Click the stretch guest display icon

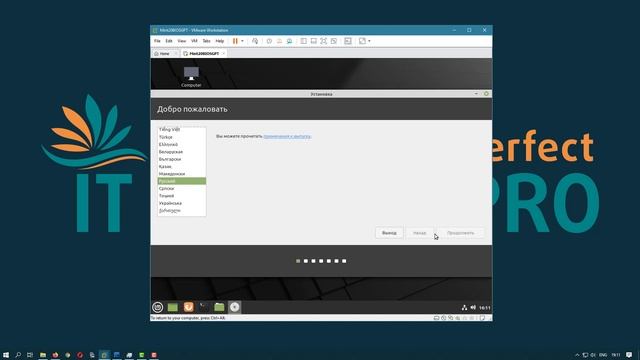(x=362, y=41)
